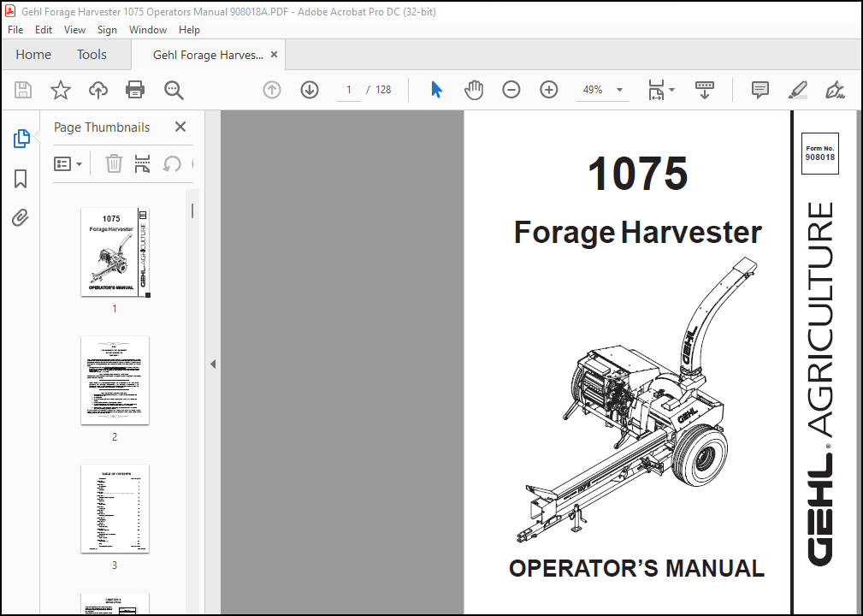Select the Gehl Forage Harves... document tab
The image size is (863, 616).
[208, 55]
